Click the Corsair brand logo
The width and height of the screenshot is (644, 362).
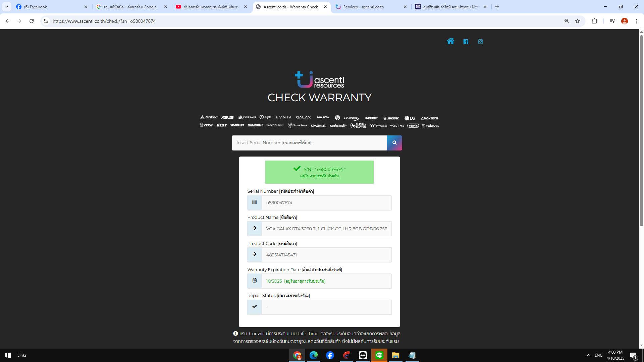coord(247,117)
